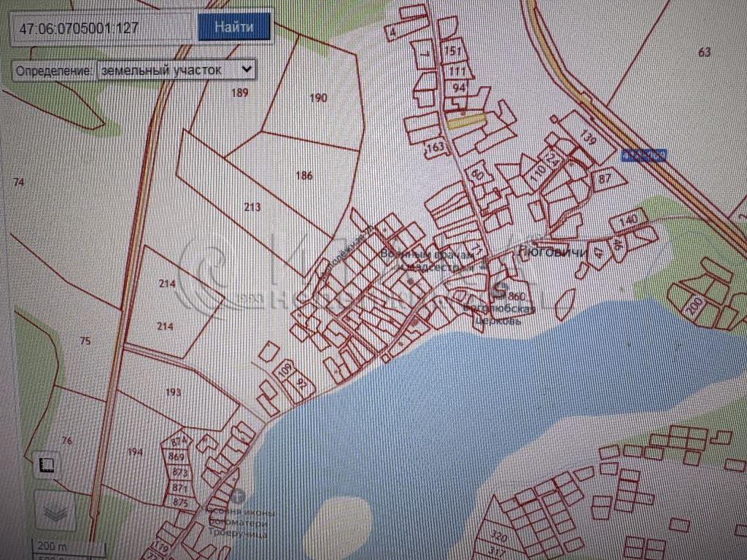Viewport: 747px width, 560px height.
Task: Click parcel number 875
Action: tap(180, 502)
